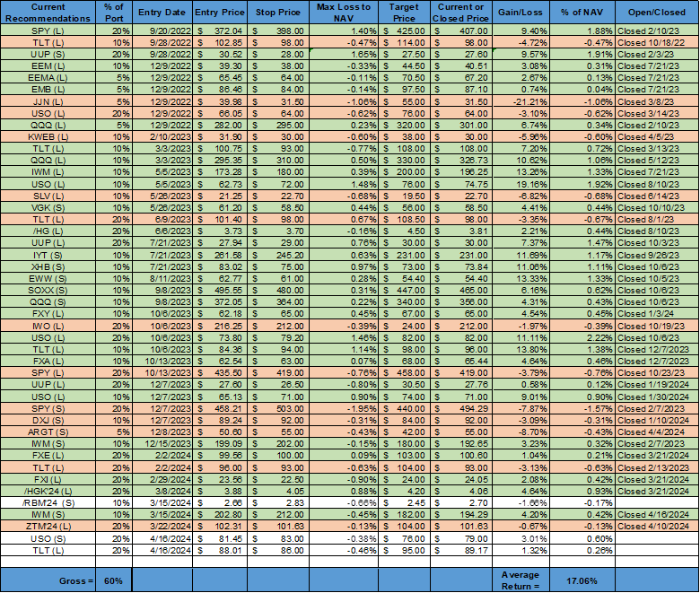Click the 'Open/Closed' column header
The height and width of the screenshot is (593, 700).
pos(657,13)
